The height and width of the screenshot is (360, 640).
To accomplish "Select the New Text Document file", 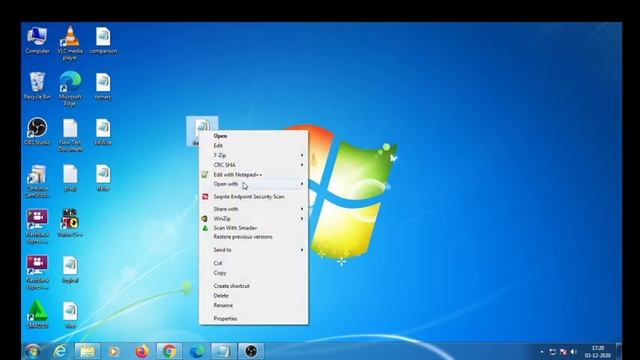I will (70, 135).
